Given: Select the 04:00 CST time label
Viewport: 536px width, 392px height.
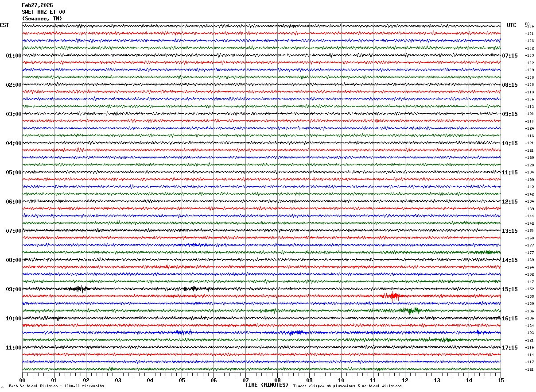Looking at the screenshot, I should [14, 143].
